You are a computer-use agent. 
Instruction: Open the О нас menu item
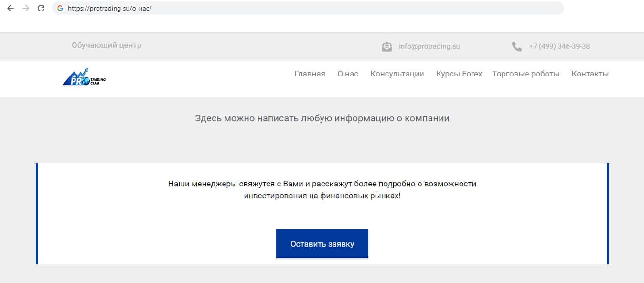tap(348, 74)
